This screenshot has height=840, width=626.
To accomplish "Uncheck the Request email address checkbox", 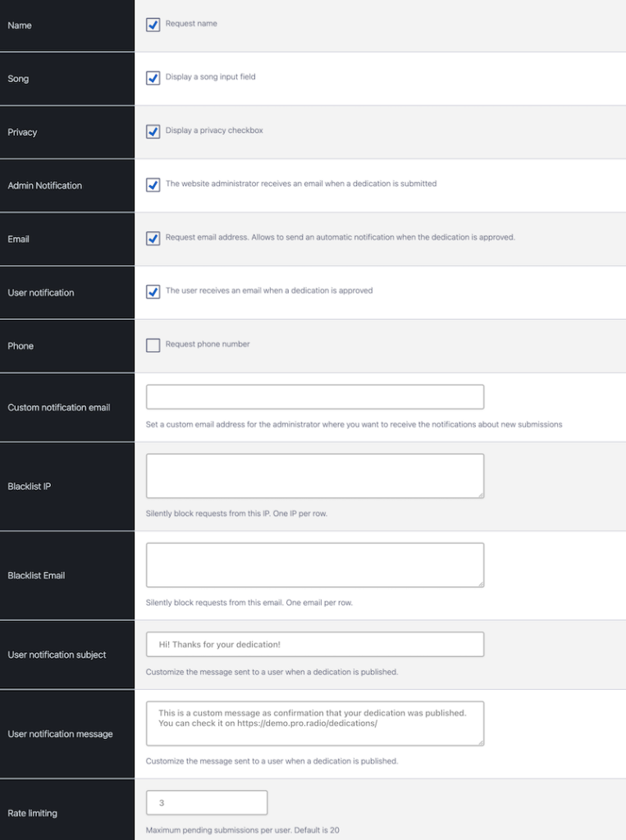I will (x=153, y=238).
